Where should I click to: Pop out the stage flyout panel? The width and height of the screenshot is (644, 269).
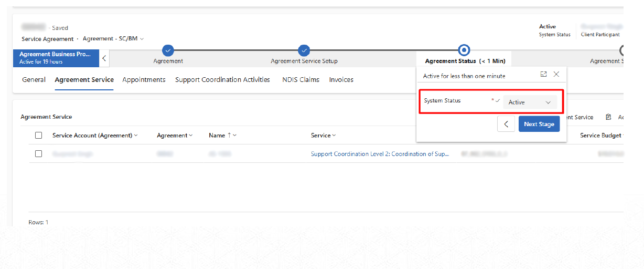click(x=544, y=75)
